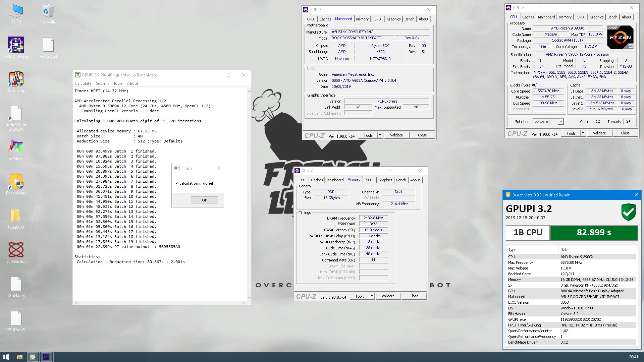The width and height of the screenshot is (644, 362).
Task: Click GPUPI vertical scrollbar down arrow
Action: pyautogui.click(x=249, y=297)
